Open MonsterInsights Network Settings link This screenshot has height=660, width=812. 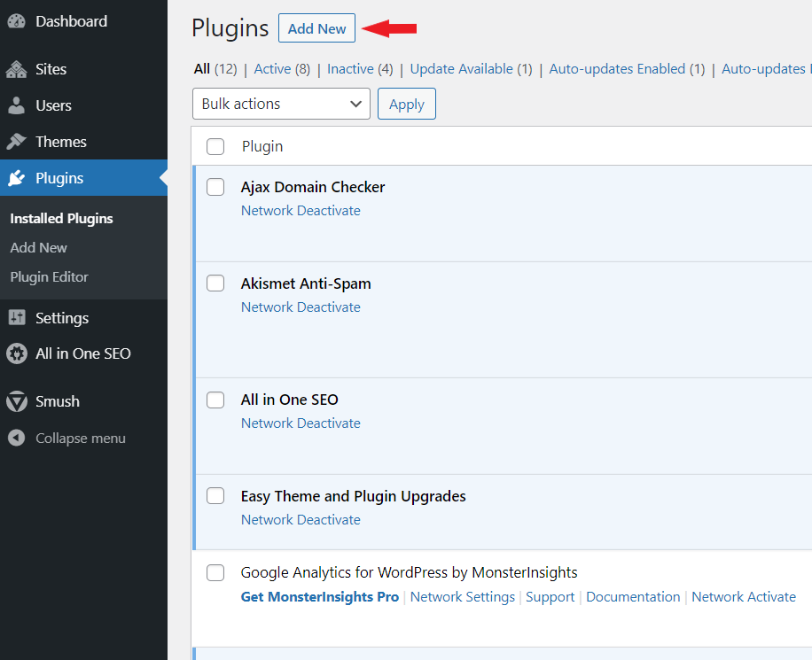click(x=463, y=597)
